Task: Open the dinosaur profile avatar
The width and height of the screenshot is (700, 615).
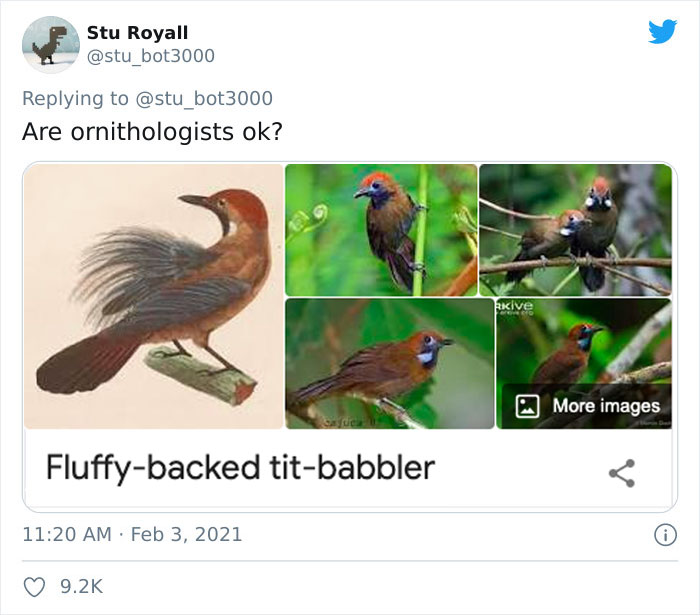Action: pyautogui.click(x=50, y=45)
